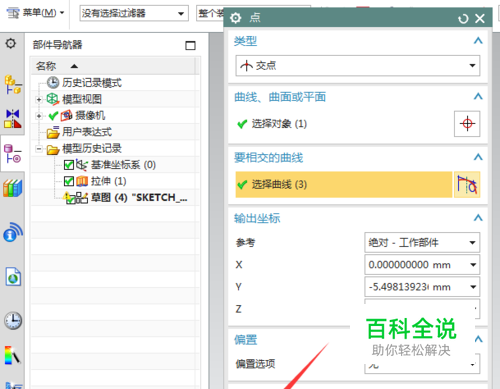Screen dimensions: 500x389
Task: Select 历史记录模式 in the tree
Action: (x=92, y=83)
